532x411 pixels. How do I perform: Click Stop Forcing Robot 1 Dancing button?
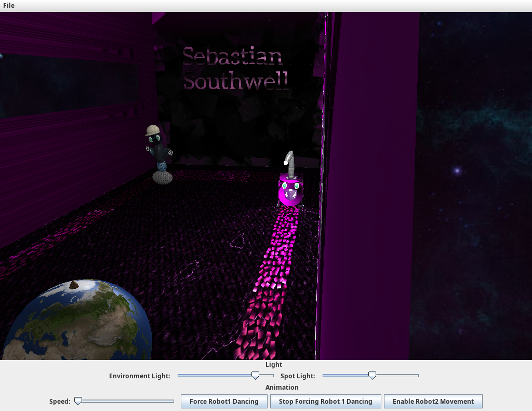coord(325,402)
